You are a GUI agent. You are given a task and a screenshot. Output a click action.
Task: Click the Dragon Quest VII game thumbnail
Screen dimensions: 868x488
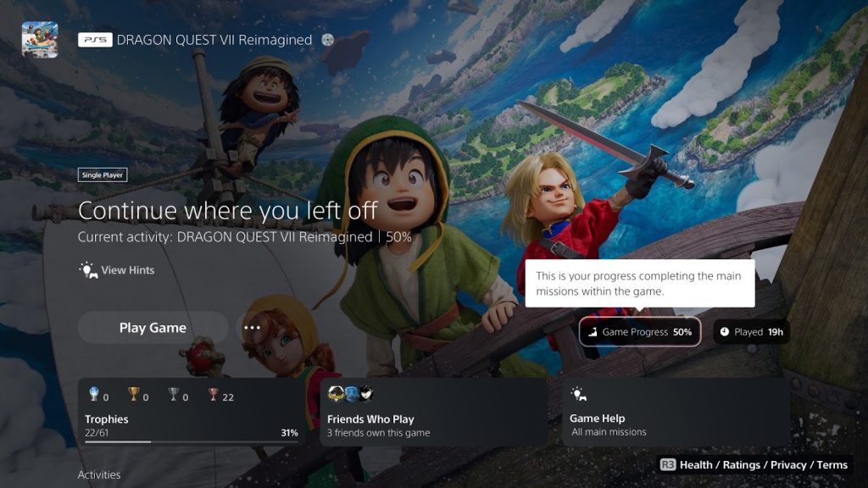[40, 40]
